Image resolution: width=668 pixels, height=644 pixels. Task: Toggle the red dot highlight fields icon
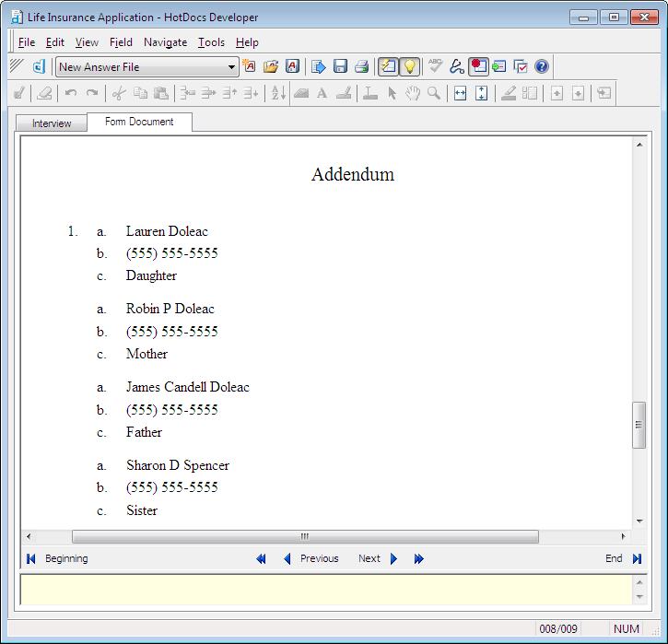[478, 66]
